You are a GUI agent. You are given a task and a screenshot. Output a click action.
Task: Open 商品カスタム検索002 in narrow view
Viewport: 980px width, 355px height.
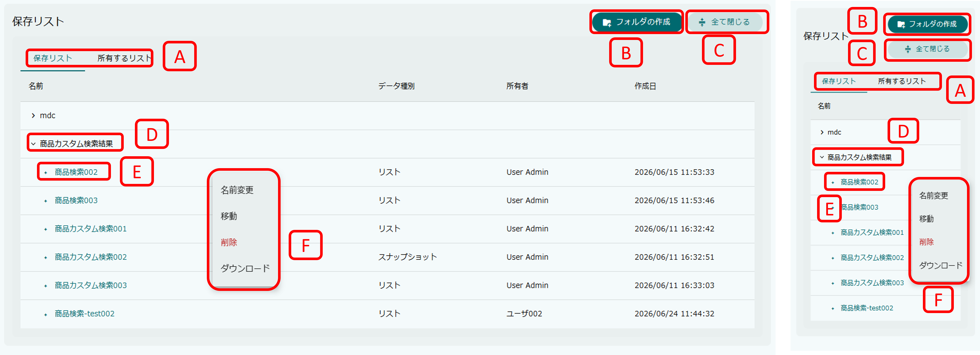pyautogui.click(x=872, y=258)
